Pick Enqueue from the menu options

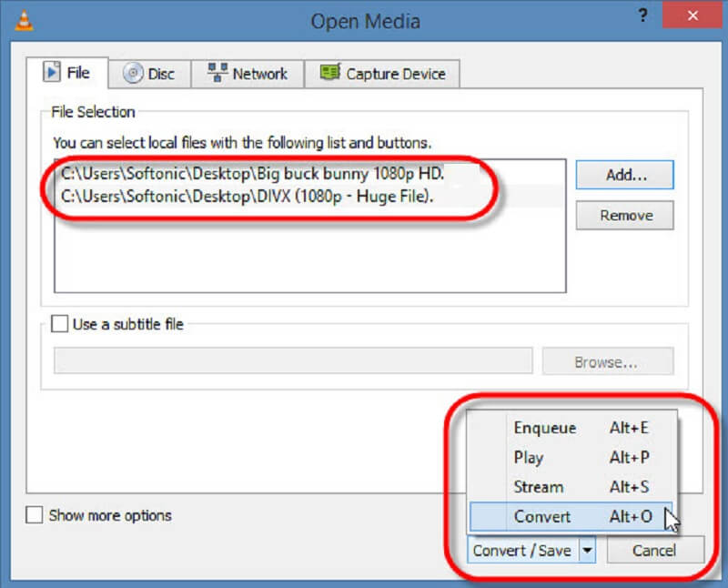click(546, 428)
